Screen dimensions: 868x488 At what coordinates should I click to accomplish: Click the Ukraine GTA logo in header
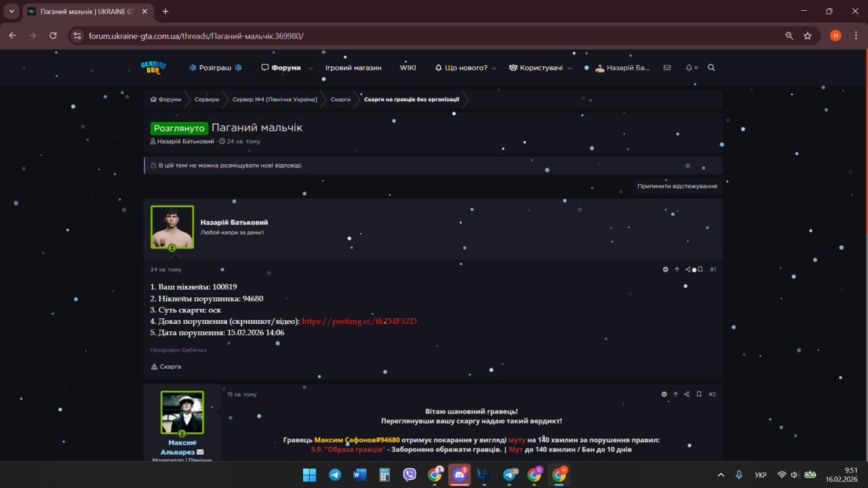click(153, 67)
